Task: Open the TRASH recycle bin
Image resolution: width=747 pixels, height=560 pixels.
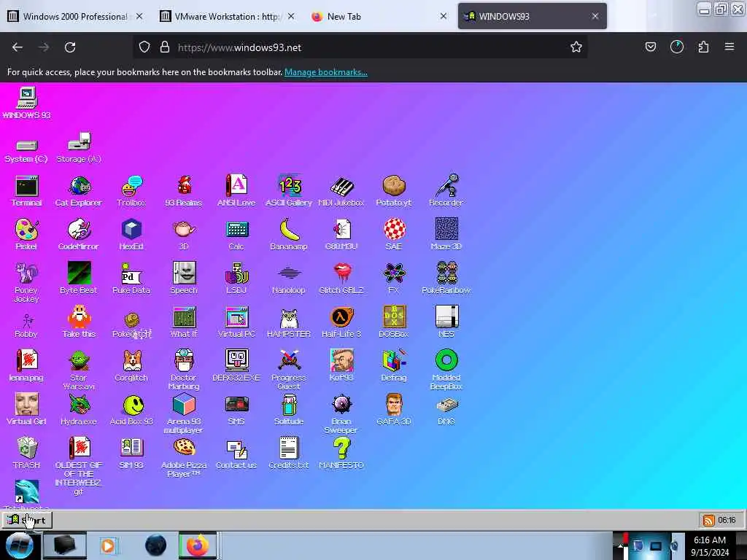Action: click(x=27, y=454)
